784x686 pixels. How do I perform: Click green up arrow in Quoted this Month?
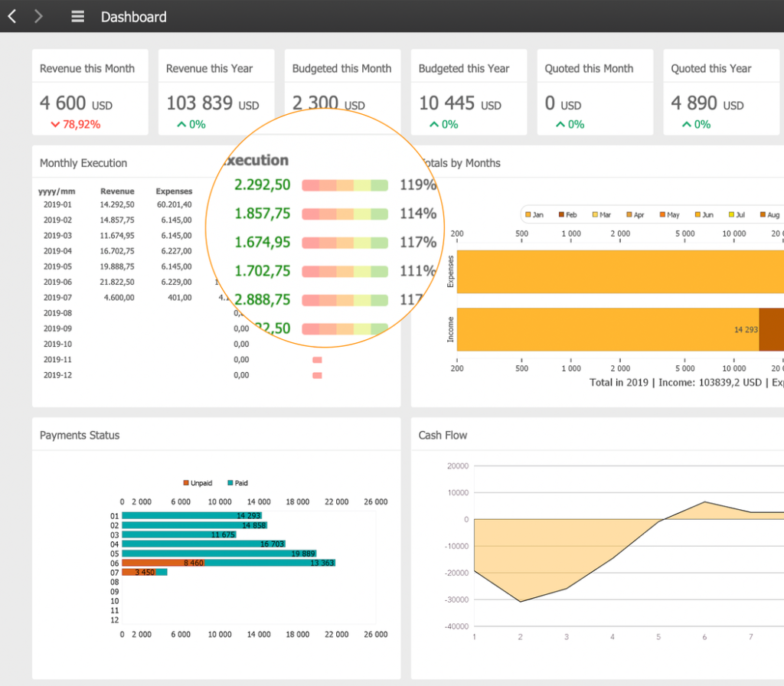tap(560, 124)
